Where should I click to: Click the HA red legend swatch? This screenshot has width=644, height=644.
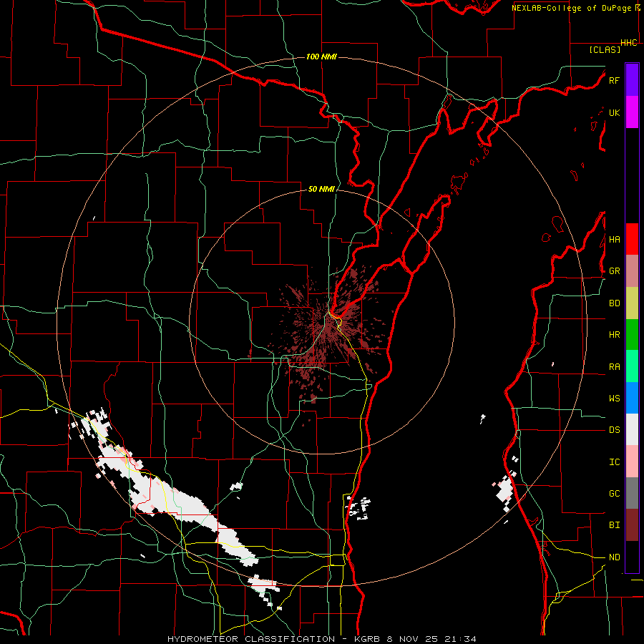click(632, 239)
